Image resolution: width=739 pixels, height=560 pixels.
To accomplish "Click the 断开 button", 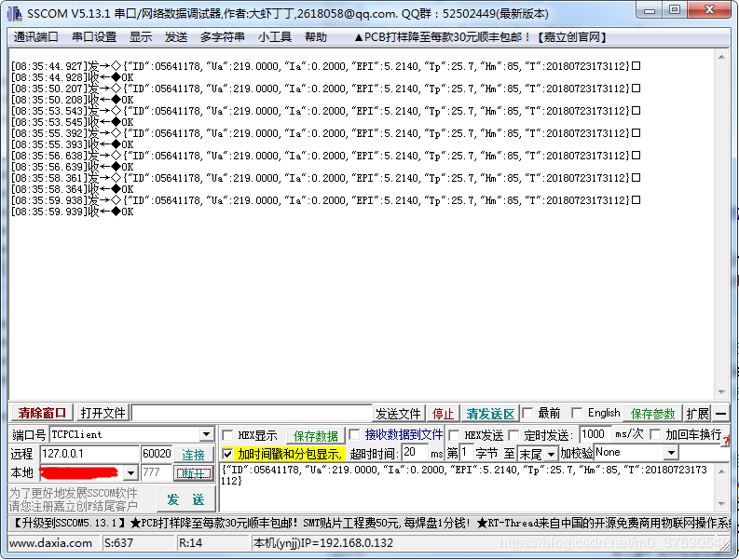I will [x=193, y=473].
